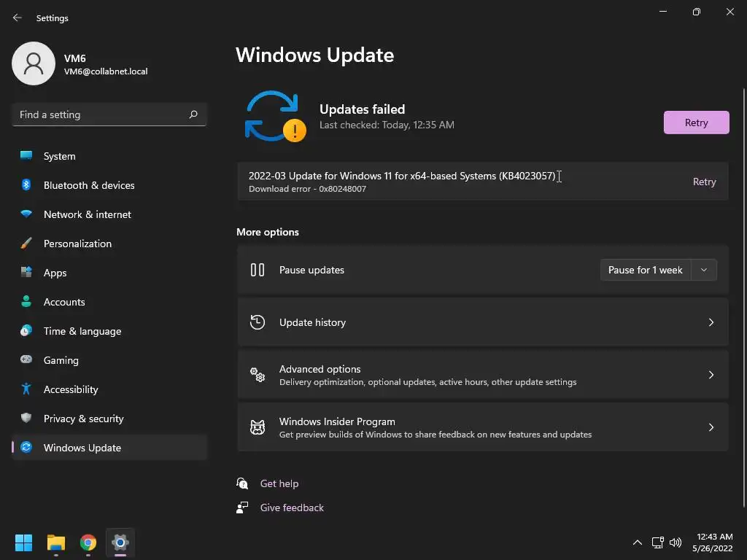Screen dimensions: 747x560
Task: Open File Explorer from the taskbar
Action: 56,542
